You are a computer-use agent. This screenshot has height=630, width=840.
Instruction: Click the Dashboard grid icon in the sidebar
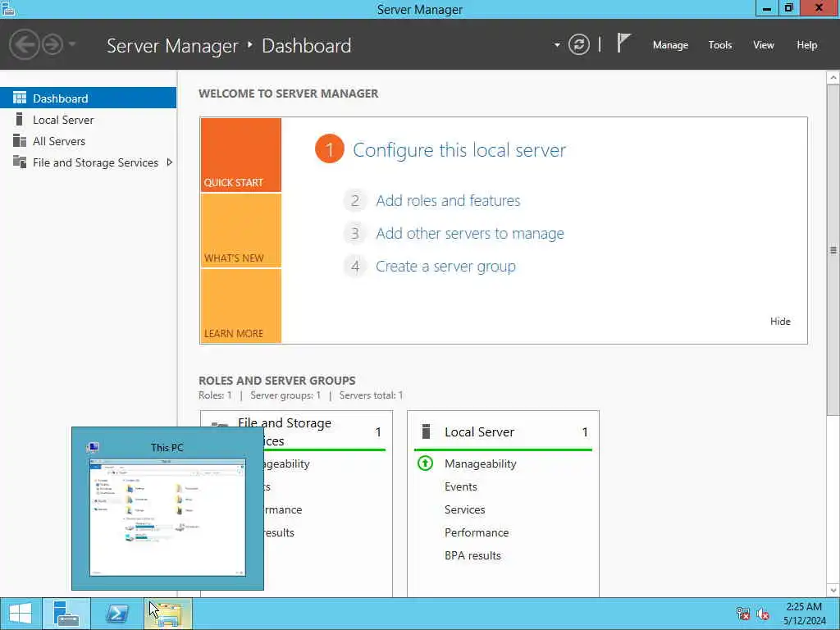(x=20, y=98)
